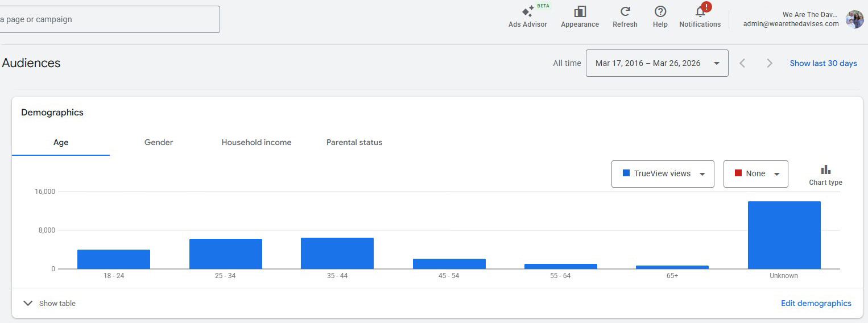Go to the next date range
The image size is (868, 323).
click(x=769, y=63)
